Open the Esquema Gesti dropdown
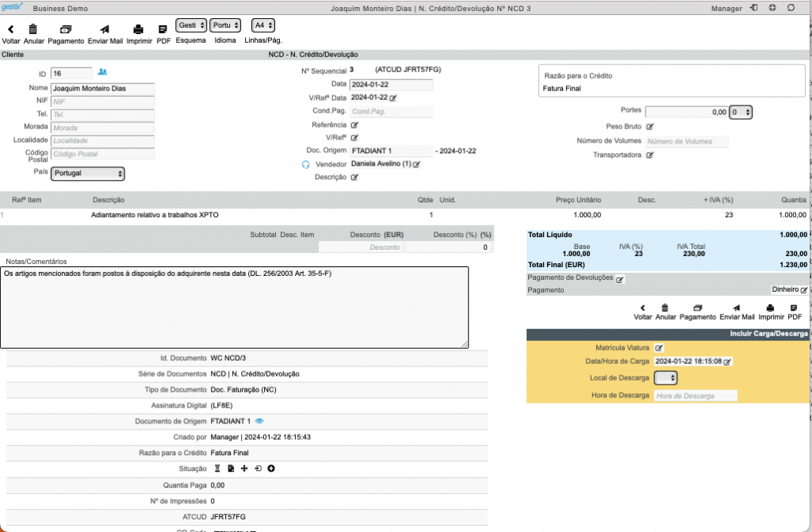 tap(191, 25)
